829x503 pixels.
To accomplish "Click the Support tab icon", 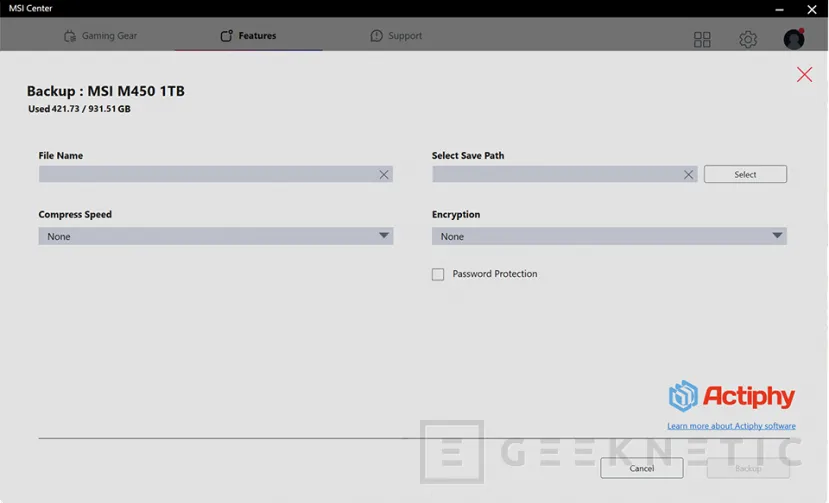I will pos(376,35).
